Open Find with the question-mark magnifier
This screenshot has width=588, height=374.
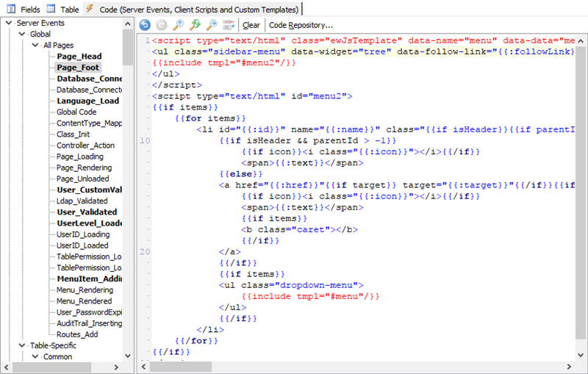coord(178,25)
